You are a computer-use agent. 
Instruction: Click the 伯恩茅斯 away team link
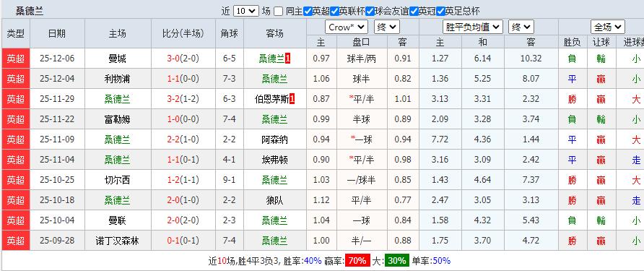pyautogui.click(x=272, y=99)
